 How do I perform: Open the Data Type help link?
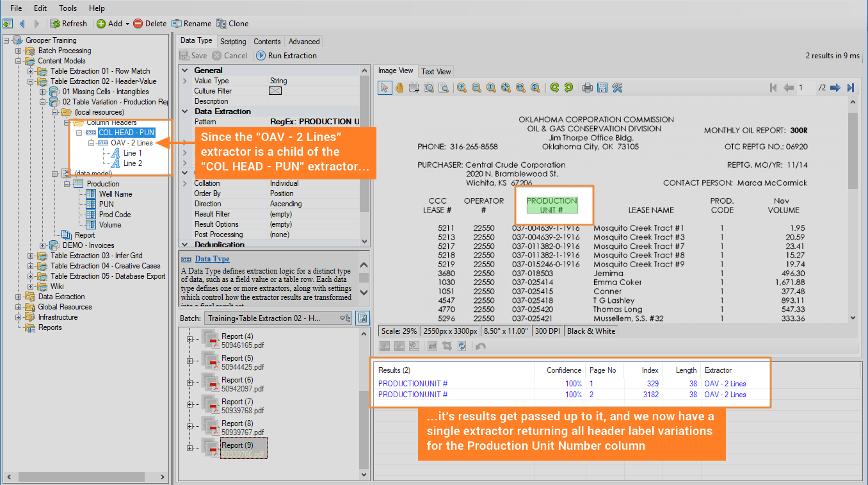tap(212, 259)
